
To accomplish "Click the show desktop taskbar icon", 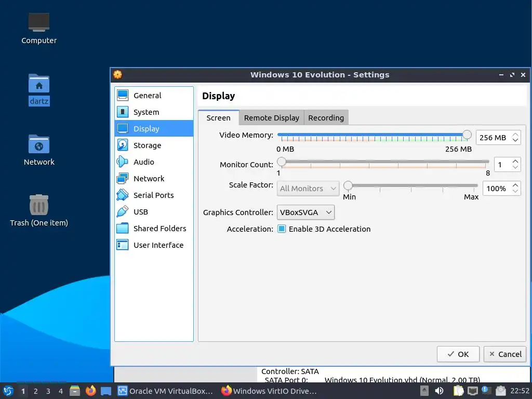I will click(x=106, y=391).
